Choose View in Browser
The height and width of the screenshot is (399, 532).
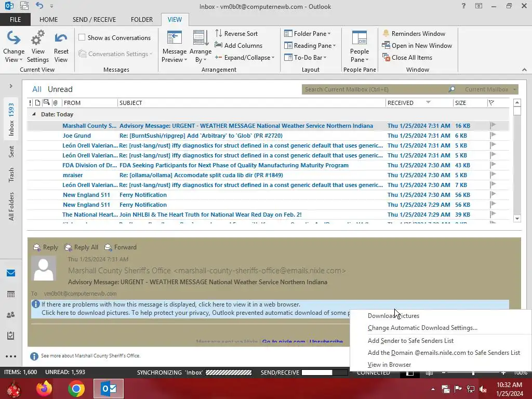click(389, 365)
